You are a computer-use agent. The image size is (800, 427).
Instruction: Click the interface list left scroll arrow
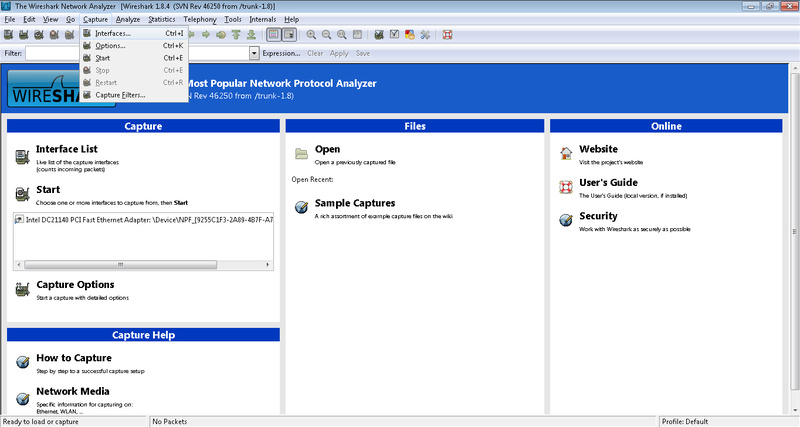19,265
